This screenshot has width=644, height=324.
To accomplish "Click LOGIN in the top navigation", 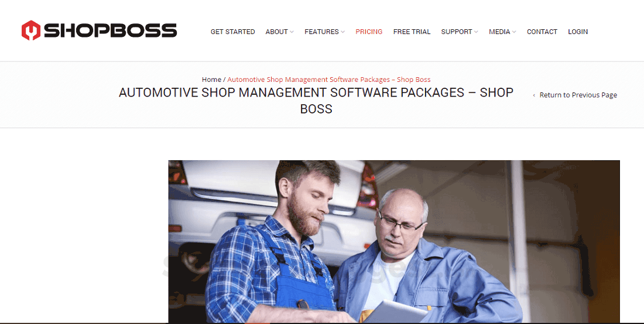I will click(x=578, y=32).
